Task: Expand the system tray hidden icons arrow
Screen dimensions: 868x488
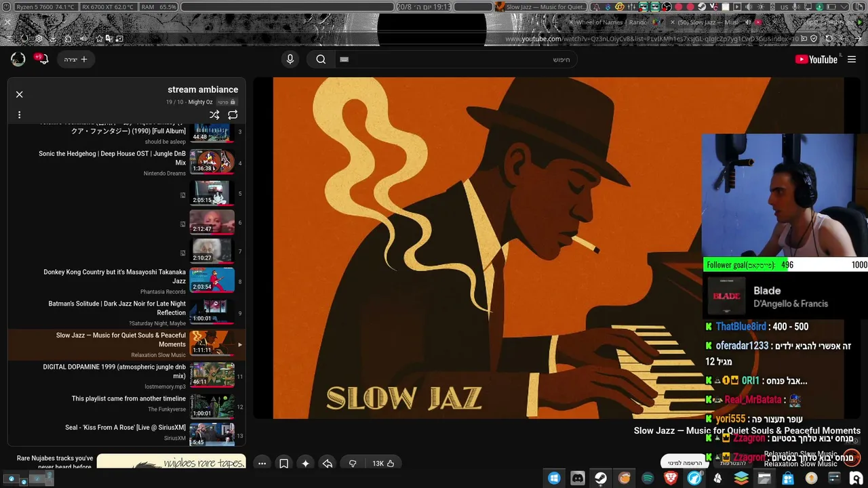Action: [x=843, y=7]
